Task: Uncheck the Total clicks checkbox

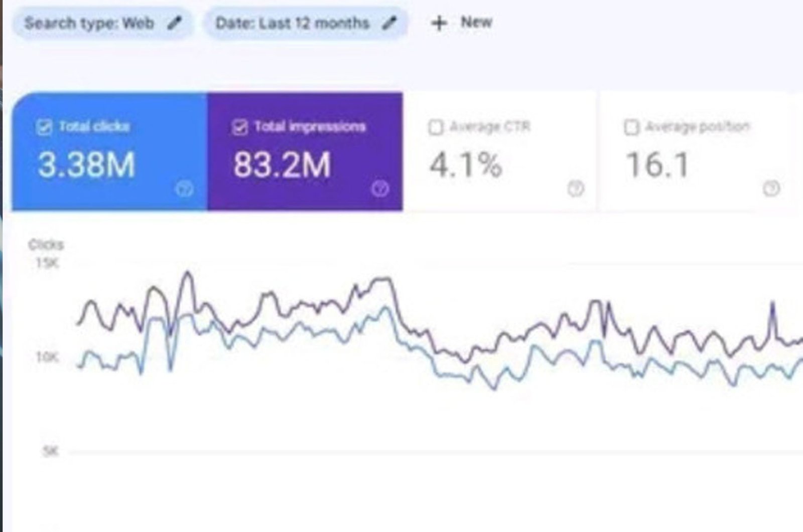Action: click(44, 127)
